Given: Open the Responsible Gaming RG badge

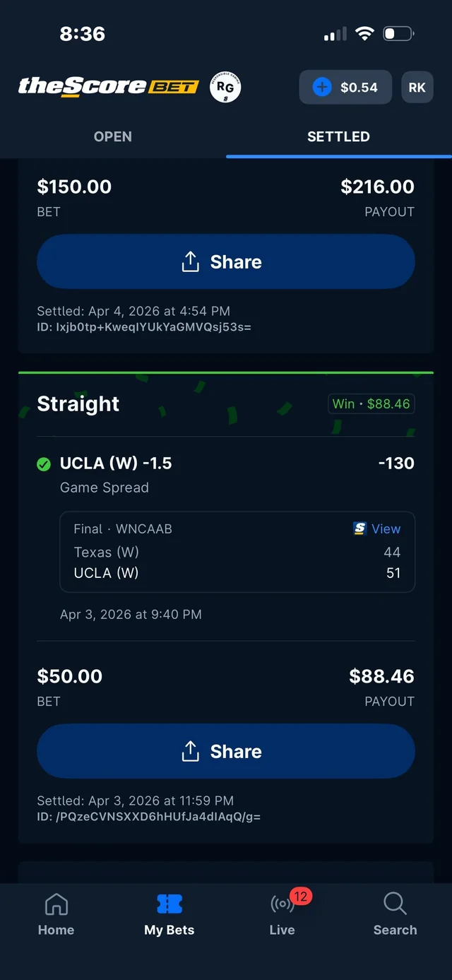Looking at the screenshot, I should tap(225, 86).
